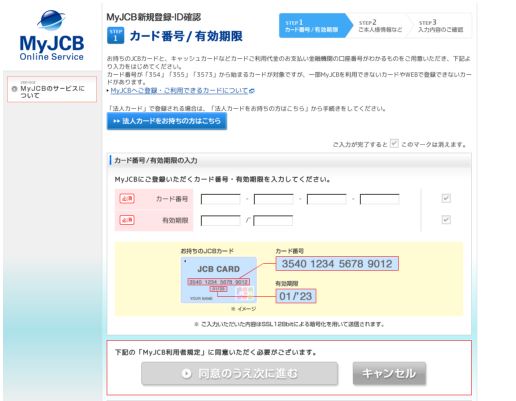The image size is (516, 401).
Task: Click the 必須 badge on カード番号 row
Action: coord(127,199)
